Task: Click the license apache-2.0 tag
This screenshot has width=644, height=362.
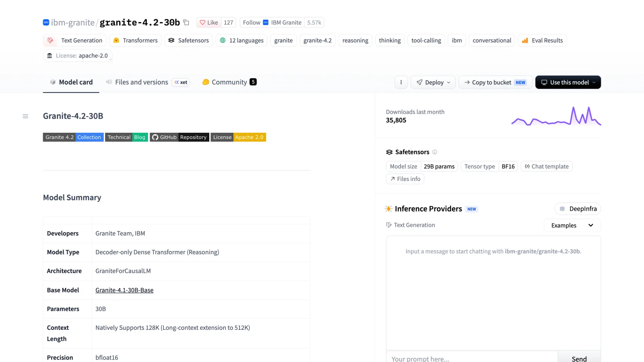Action: click(x=78, y=56)
